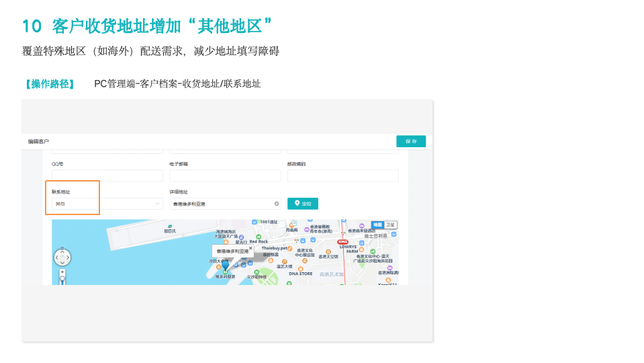Pan the map left with the arrow

57,257
